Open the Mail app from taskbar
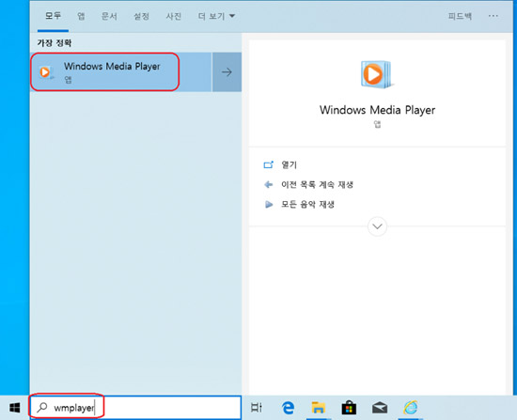 pyautogui.click(x=380, y=408)
